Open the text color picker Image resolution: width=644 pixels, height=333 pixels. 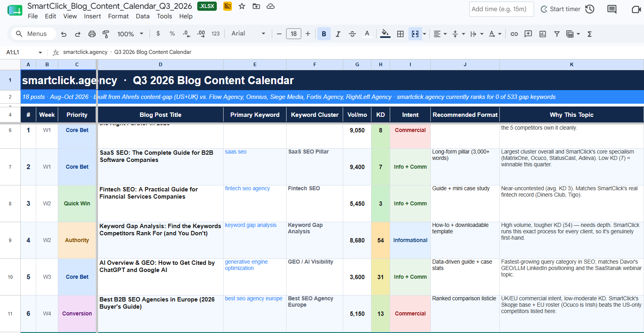tap(367, 34)
